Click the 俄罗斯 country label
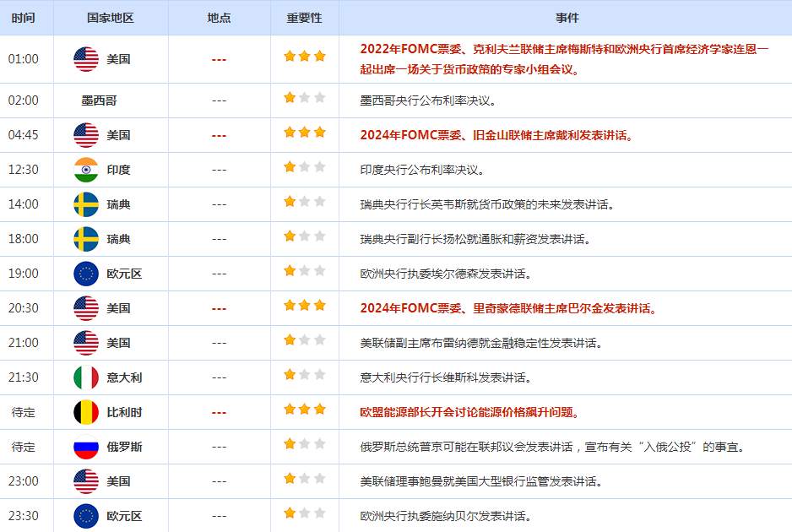This screenshot has width=792, height=532. pyautogui.click(x=124, y=447)
